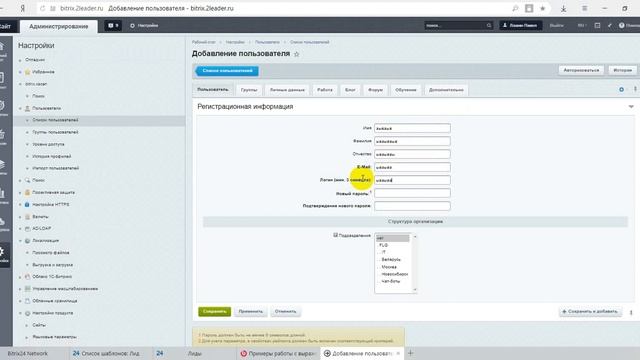Switch to the Обучение tab
Screen dimensions: 640x360
pos(406,90)
